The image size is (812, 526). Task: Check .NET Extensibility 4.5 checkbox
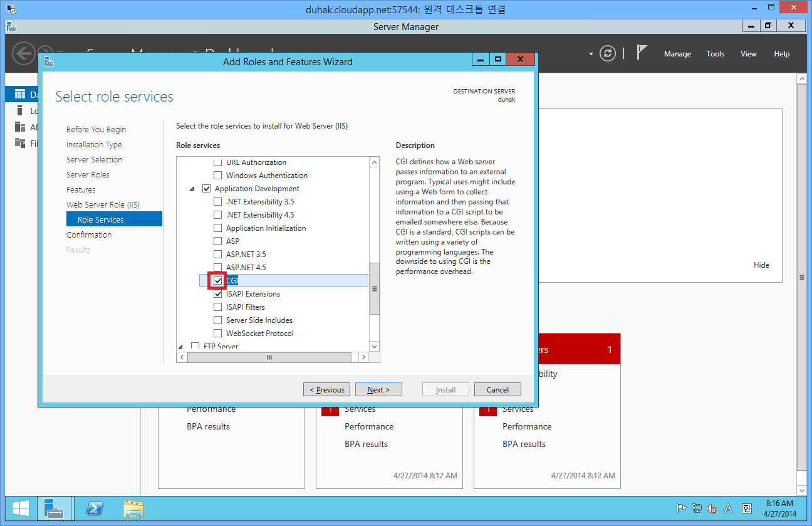[217, 215]
